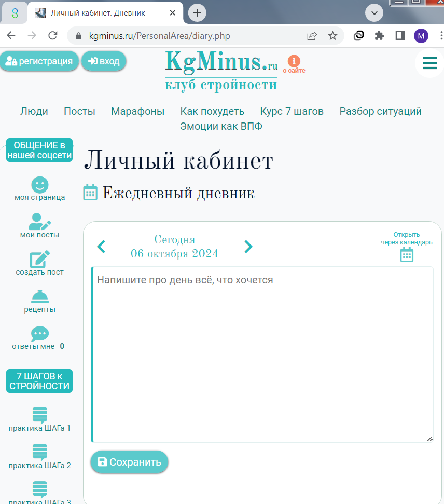Image resolution: width=444 pixels, height=504 pixels.
Task: Open the tab search dropdown chevron
Action: (x=374, y=13)
